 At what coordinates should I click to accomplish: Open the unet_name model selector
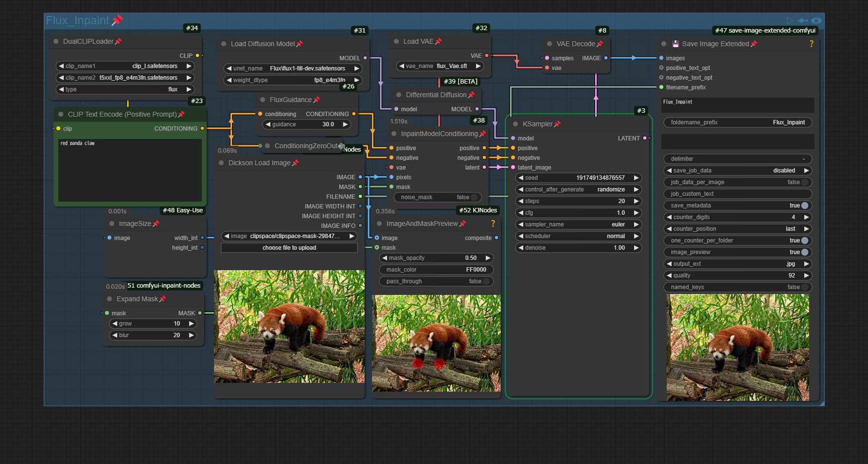(x=293, y=69)
